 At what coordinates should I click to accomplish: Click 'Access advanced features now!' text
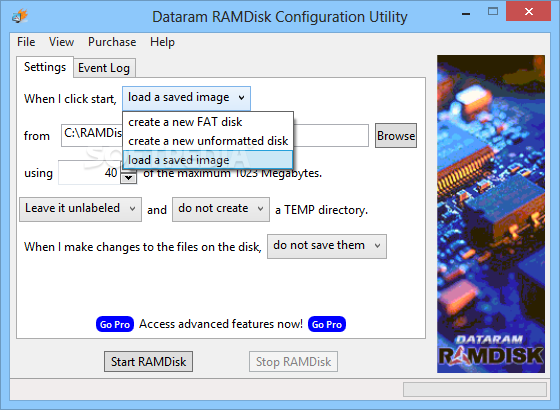tap(221, 324)
